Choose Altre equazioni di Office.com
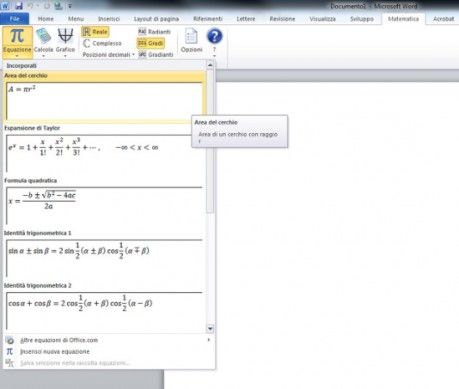This screenshot has height=389, width=459. pos(108,340)
